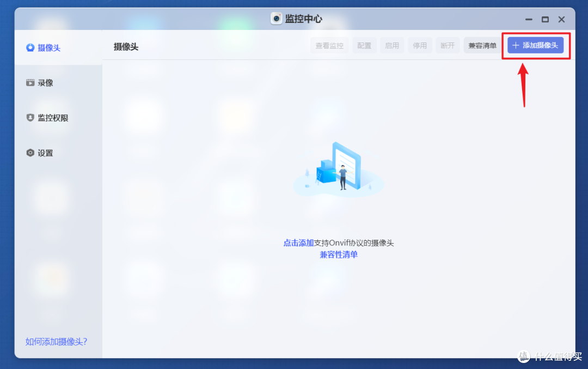The width and height of the screenshot is (588, 369).
Task: Close the 监控中心 window
Action: click(x=561, y=19)
